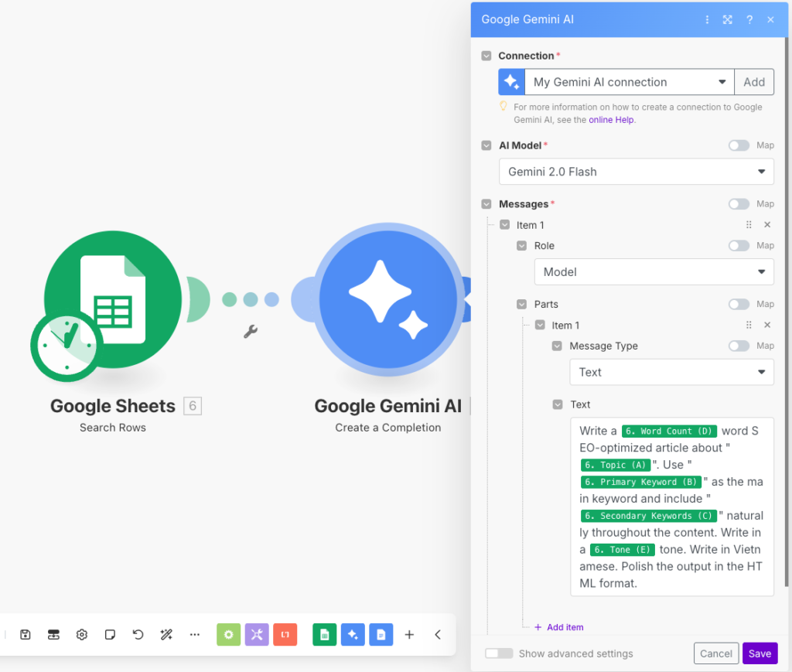Open the Role dropdown showing Model

(x=654, y=271)
